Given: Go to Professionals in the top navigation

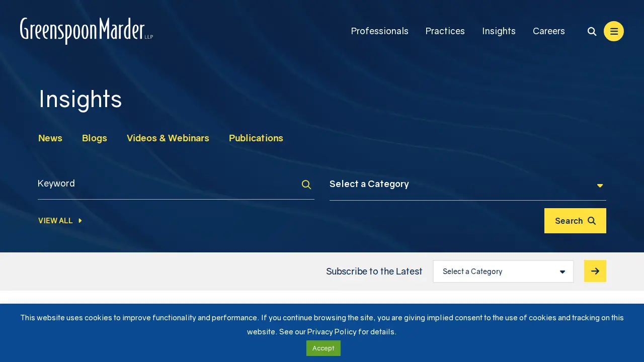Looking at the screenshot, I should pos(379,31).
